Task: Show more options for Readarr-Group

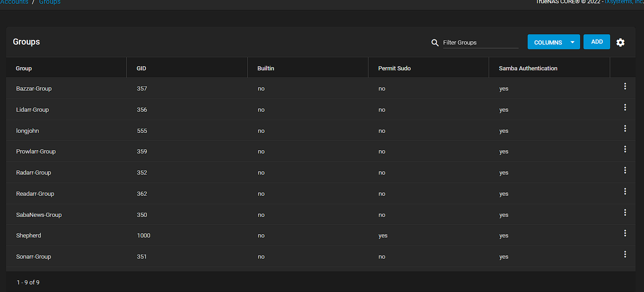Action: pyautogui.click(x=625, y=192)
